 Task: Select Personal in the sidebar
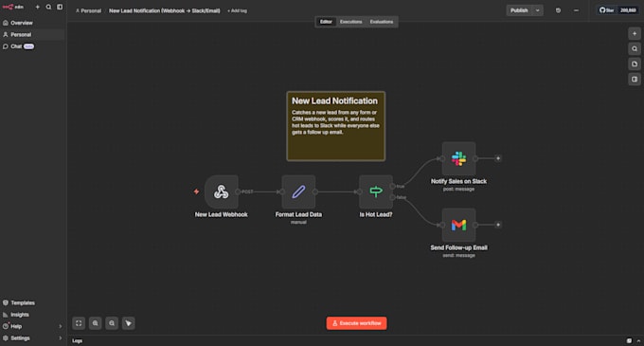32,34
